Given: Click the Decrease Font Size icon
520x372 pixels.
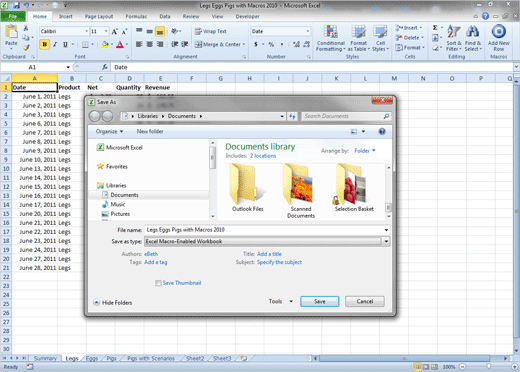Looking at the screenshot, I should (124, 32).
